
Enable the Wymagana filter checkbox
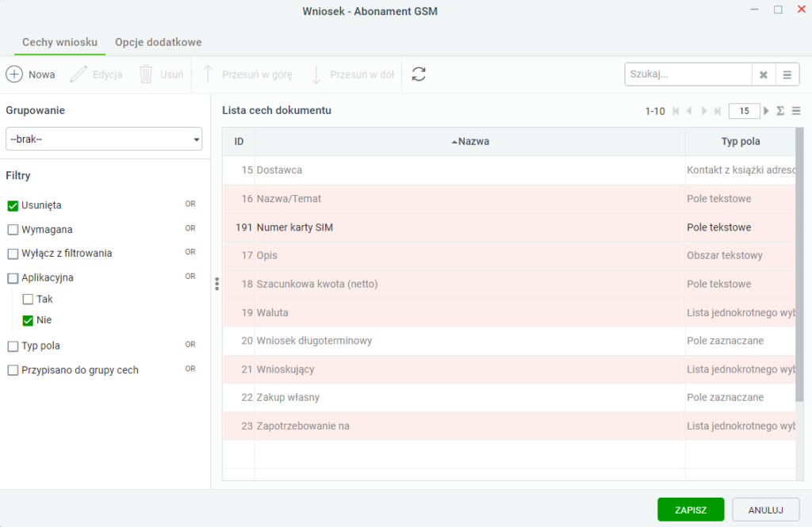(x=13, y=230)
